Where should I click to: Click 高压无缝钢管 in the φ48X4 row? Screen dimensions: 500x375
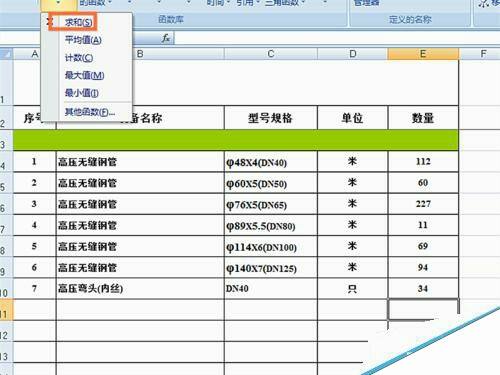pos(140,162)
